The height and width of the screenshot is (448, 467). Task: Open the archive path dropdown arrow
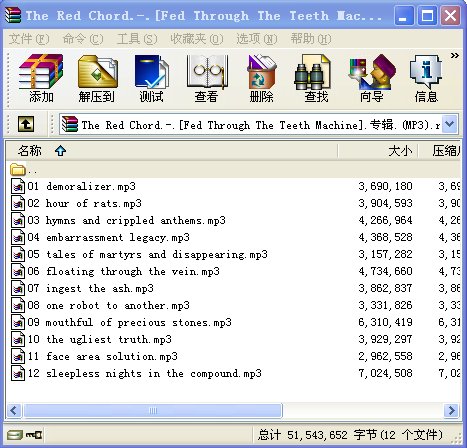pos(450,124)
